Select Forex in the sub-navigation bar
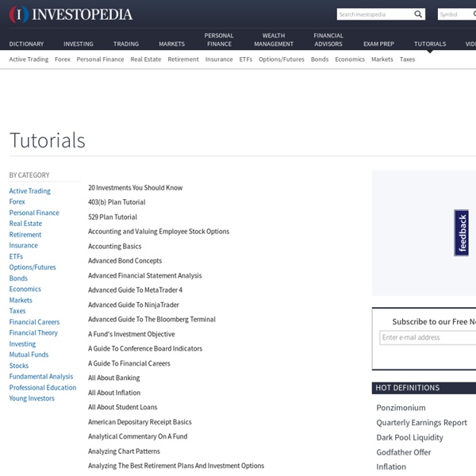476x476 pixels. click(63, 59)
